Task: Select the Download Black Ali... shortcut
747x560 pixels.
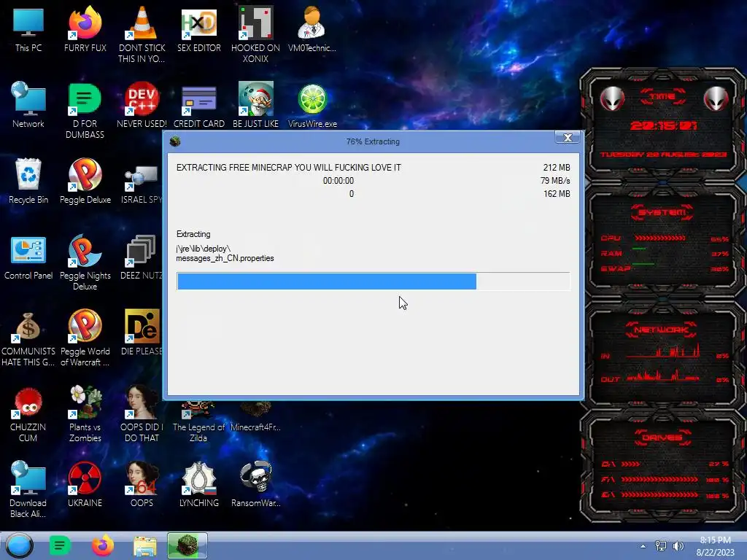Action: pyautogui.click(x=28, y=489)
